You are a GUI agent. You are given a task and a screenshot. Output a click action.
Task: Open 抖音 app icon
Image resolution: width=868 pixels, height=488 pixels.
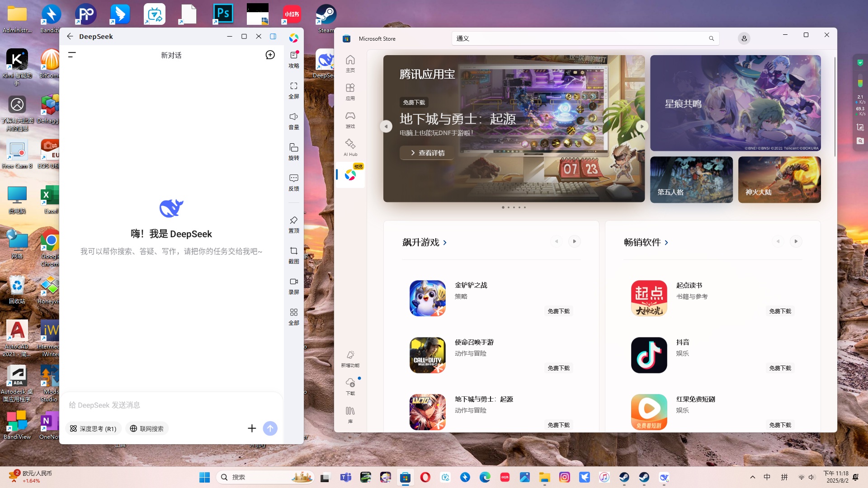649,355
